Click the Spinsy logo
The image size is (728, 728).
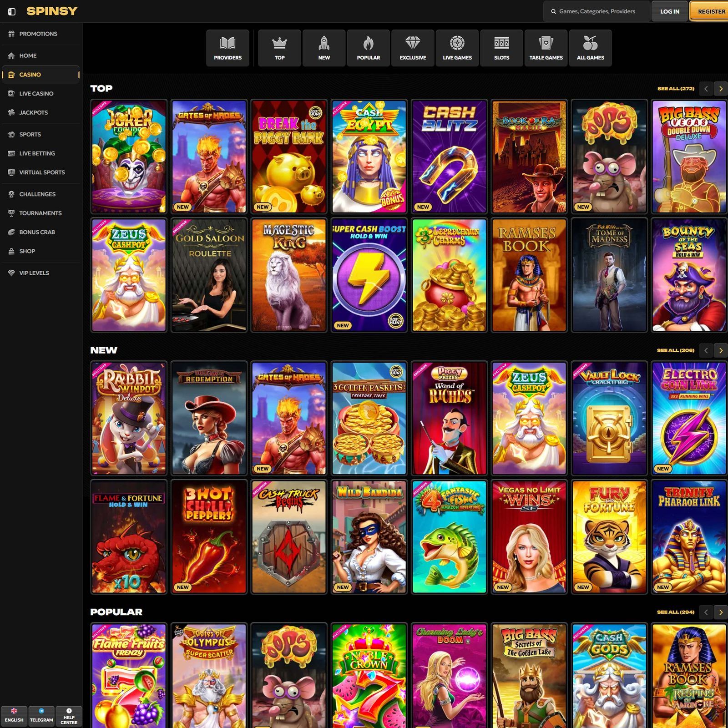[x=52, y=11]
